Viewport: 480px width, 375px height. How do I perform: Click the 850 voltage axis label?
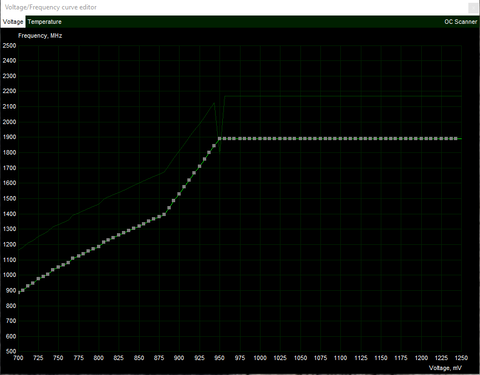[x=139, y=358]
